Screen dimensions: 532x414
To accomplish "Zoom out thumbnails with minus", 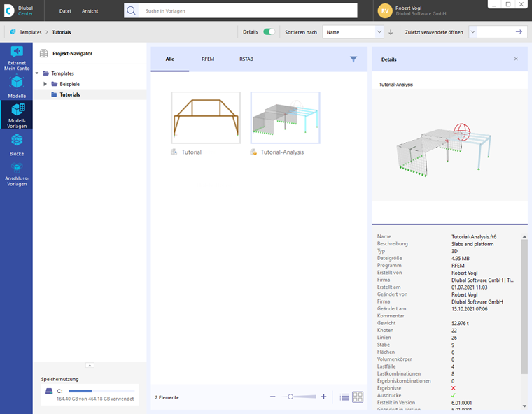I will click(273, 397).
